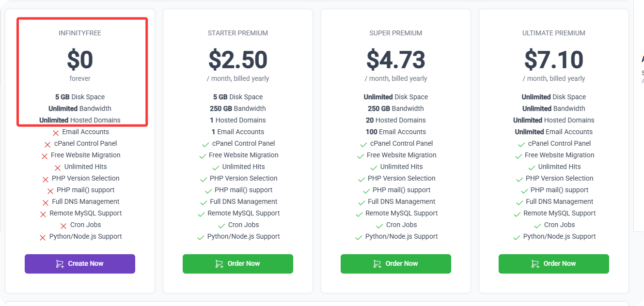This screenshot has height=306, width=644.
Task: Click red X beside InfinityFree PHP mail() support
Action: pos(50,191)
